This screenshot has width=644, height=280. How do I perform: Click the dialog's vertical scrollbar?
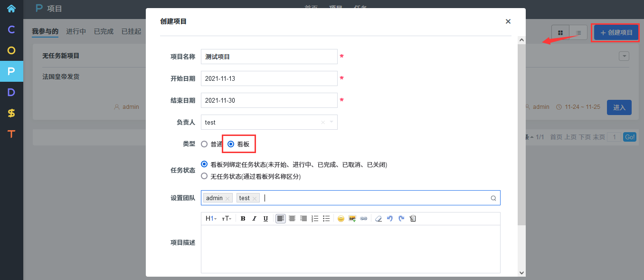tap(521, 133)
